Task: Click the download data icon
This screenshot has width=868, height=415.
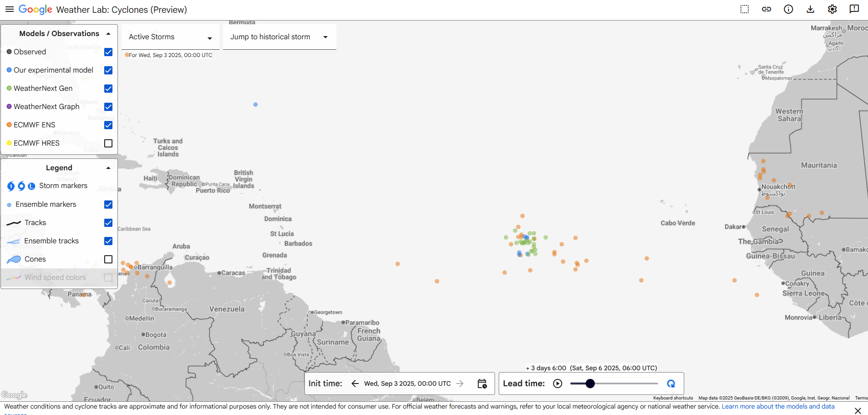Action: [810, 9]
